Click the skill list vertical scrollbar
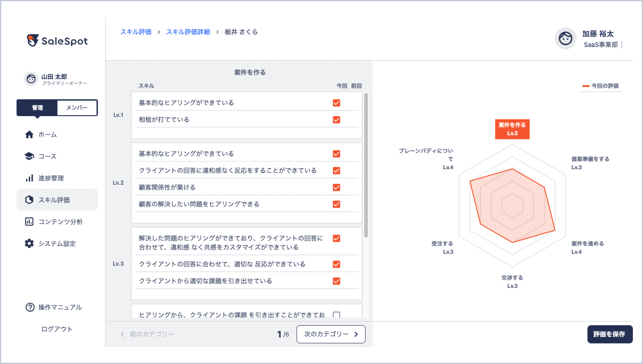This screenshot has width=643, height=364. click(366, 165)
